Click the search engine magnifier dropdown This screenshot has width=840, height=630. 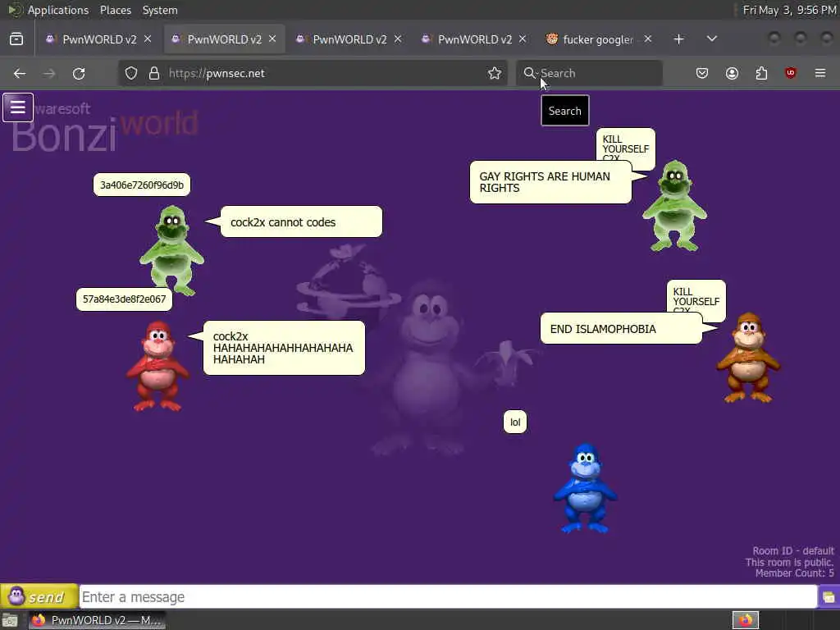pyautogui.click(x=531, y=73)
